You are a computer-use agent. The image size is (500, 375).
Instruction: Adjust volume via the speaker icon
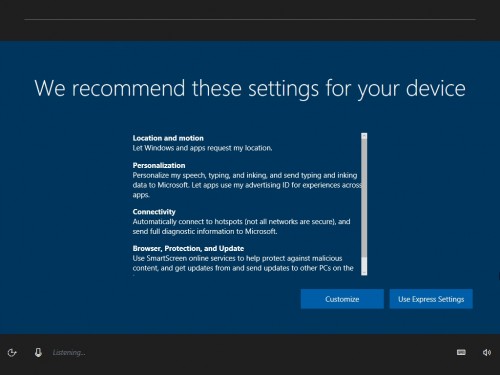(x=487, y=352)
